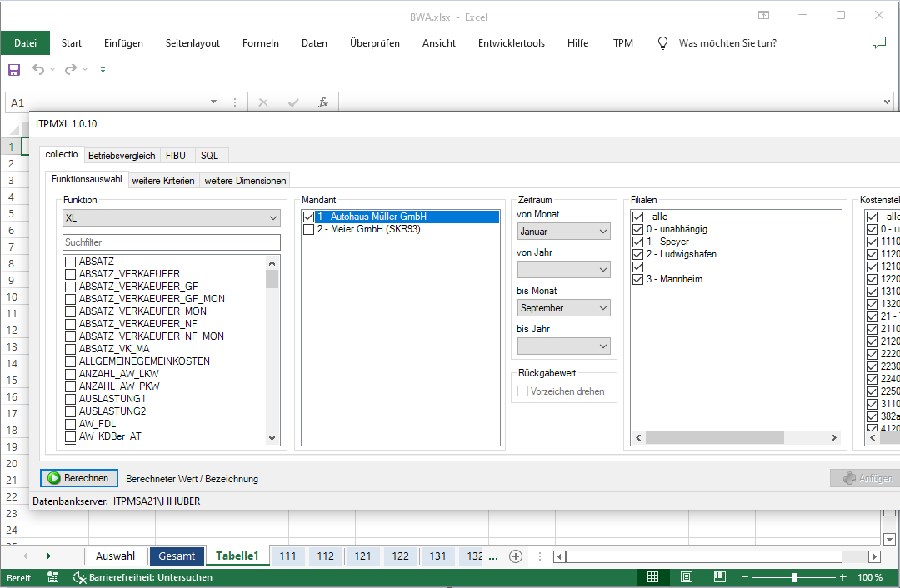The image size is (900, 588).
Task: Click the insert function fx icon
Action: coord(323,102)
